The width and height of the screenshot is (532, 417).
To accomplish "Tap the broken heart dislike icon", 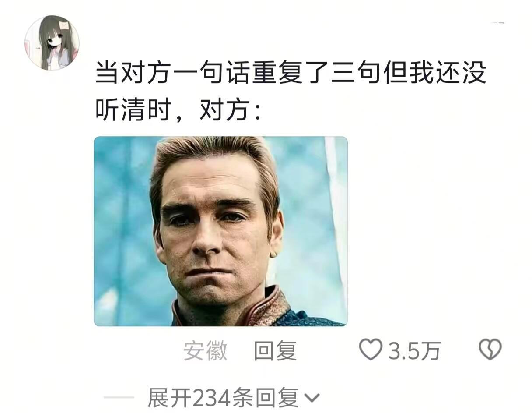I will coord(490,350).
